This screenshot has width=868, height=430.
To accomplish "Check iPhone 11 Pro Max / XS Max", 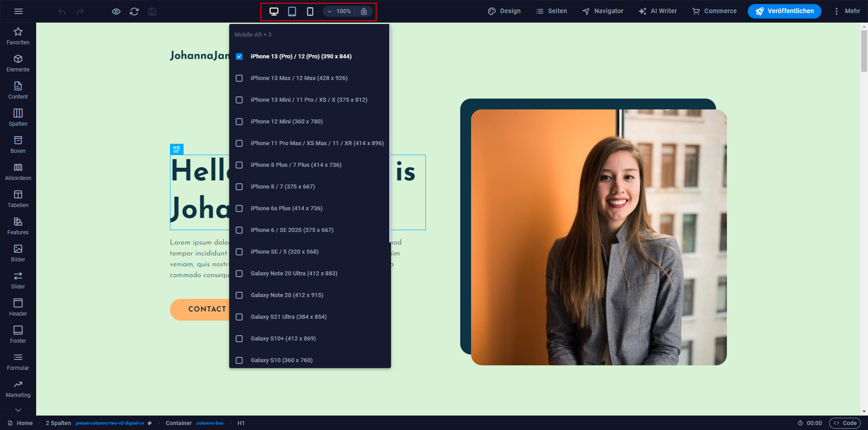I will (239, 143).
